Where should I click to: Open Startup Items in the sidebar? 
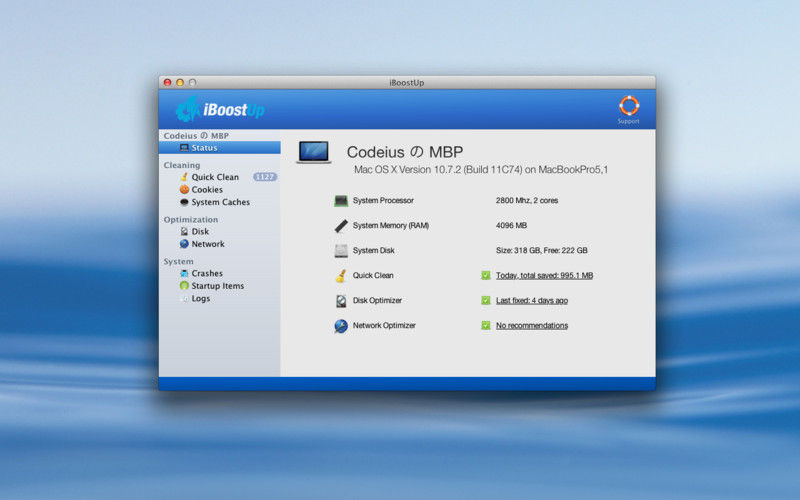[217, 286]
